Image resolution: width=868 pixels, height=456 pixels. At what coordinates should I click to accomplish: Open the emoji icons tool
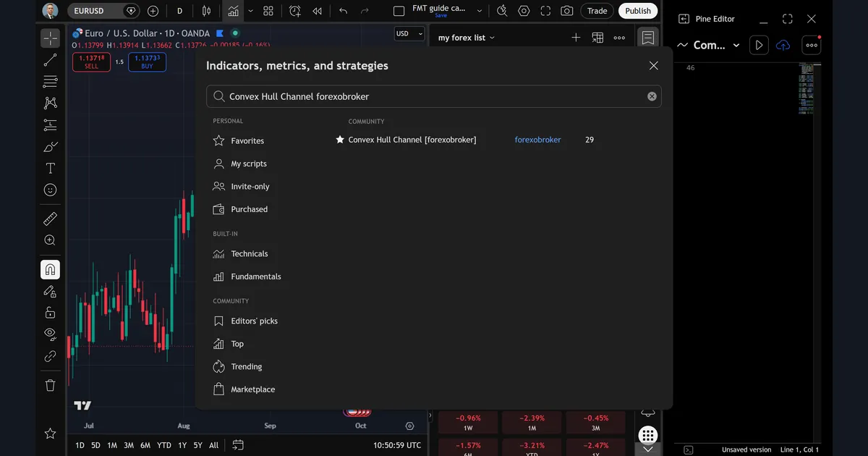[50, 190]
